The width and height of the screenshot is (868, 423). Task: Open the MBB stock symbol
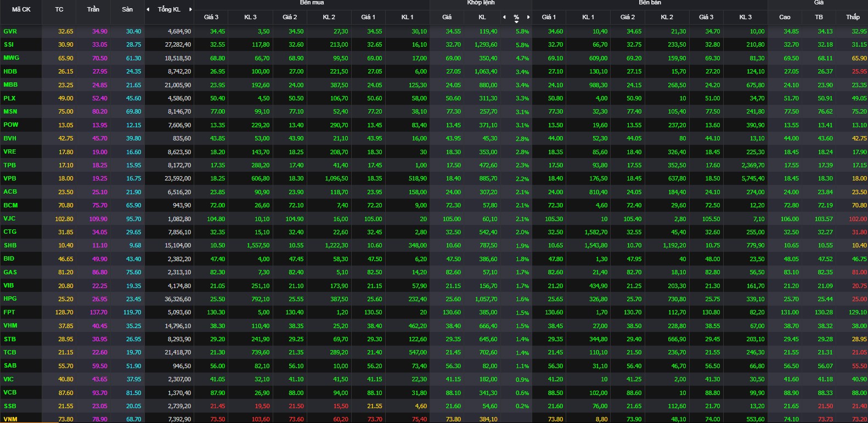coord(10,84)
